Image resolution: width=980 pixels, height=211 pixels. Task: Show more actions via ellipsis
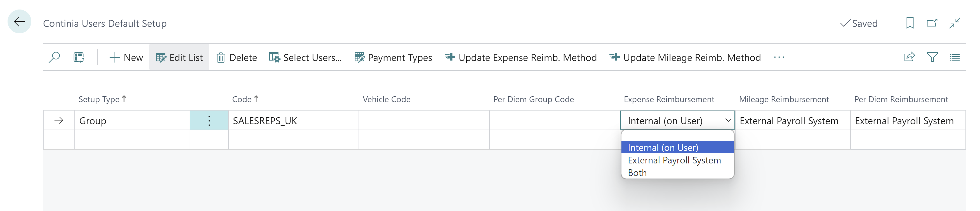(x=779, y=58)
